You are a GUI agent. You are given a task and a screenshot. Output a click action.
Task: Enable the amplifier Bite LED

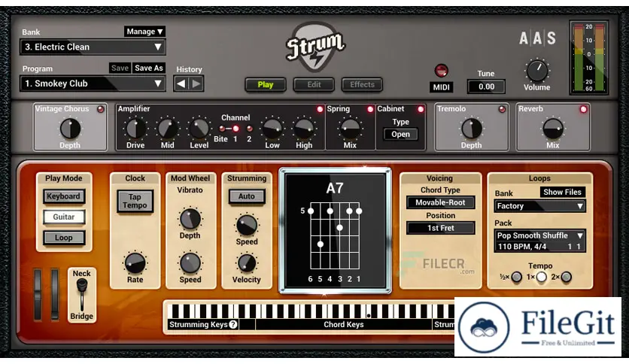(222, 129)
